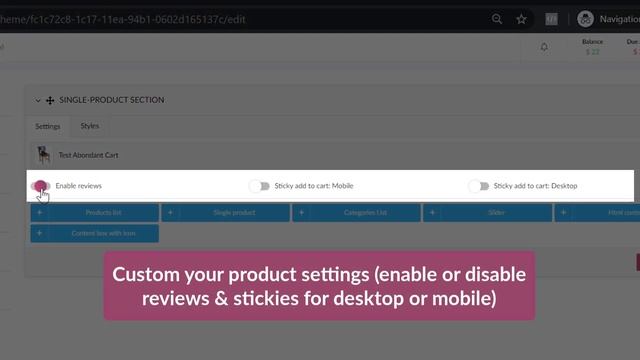Add a Single product block
Viewport: 640px width, 360px height.
coord(226,213)
